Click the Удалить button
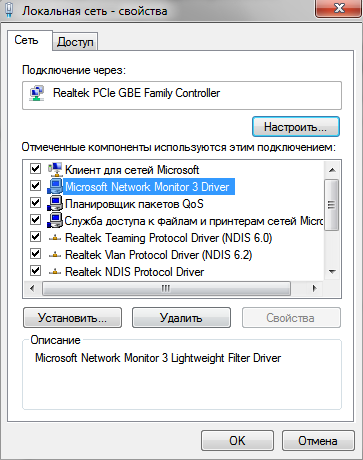This screenshot has height=460, width=363. (x=181, y=318)
